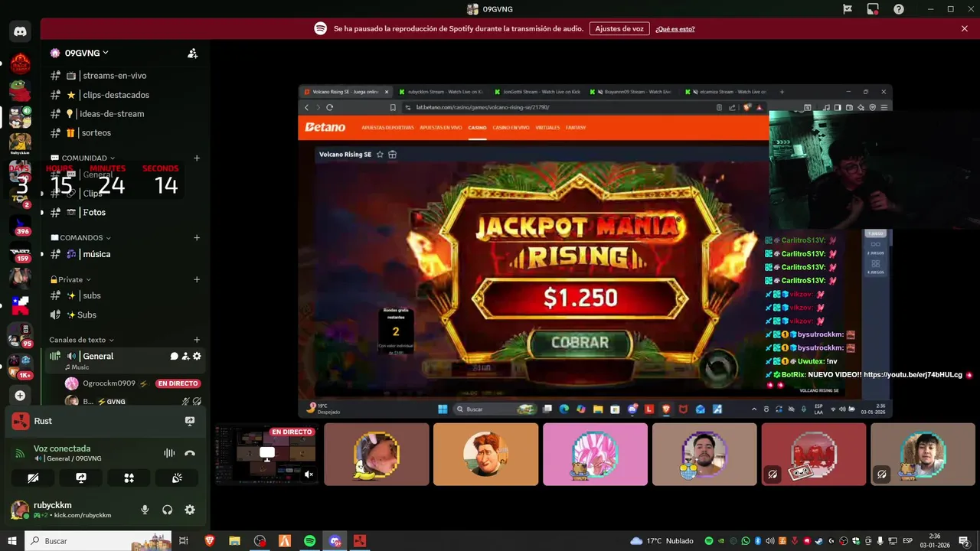Click Ajustes de voz button in banner

619,28
